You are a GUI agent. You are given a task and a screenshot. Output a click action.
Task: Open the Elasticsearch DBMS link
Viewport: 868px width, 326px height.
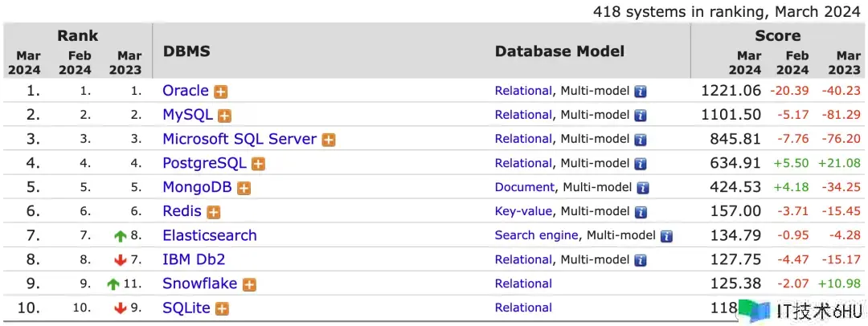pyautogui.click(x=210, y=235)
